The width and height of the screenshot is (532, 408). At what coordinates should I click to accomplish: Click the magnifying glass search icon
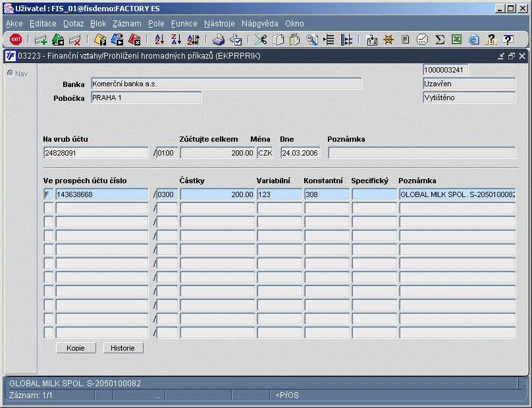click(312, 40)
